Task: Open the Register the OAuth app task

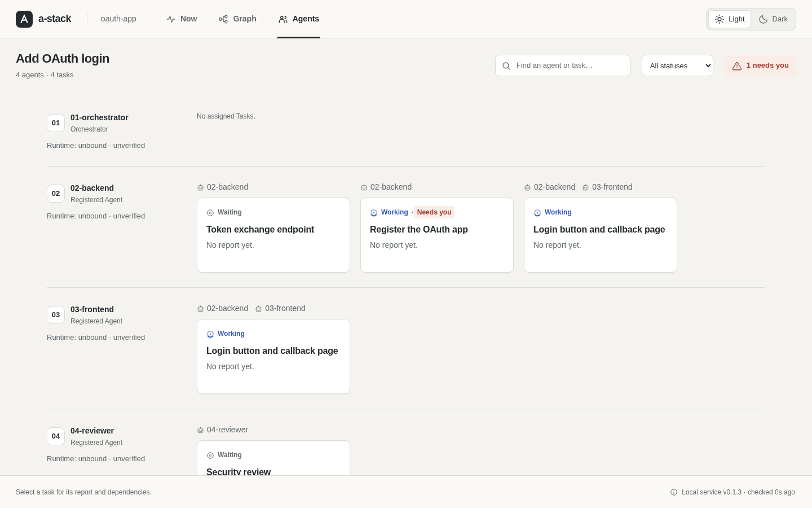Action: [x=437, y=235]
